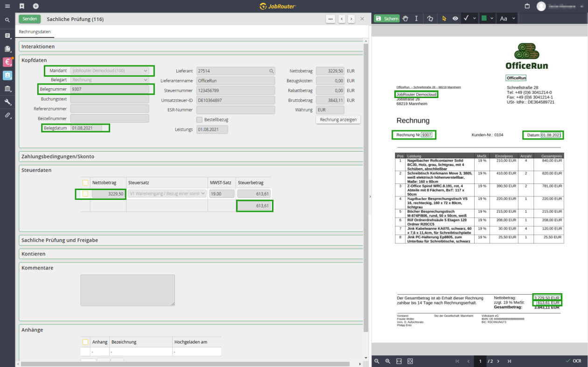The width and height of the screenshot is (588, 367).
Task: Click Rechnung anzeigen button
Action: click(x=338, y=120)
